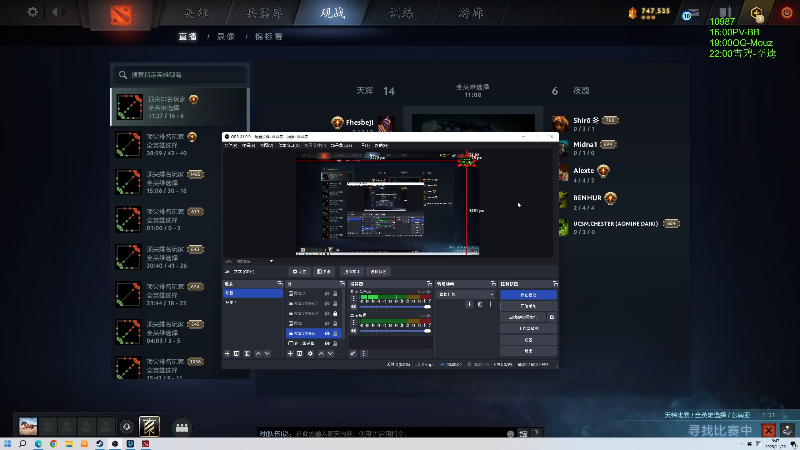Image resolution: width=800 pixels, height=450 pixels.
Task: Toggle visibility of topmost OBS source
Action: coord(328,294)
